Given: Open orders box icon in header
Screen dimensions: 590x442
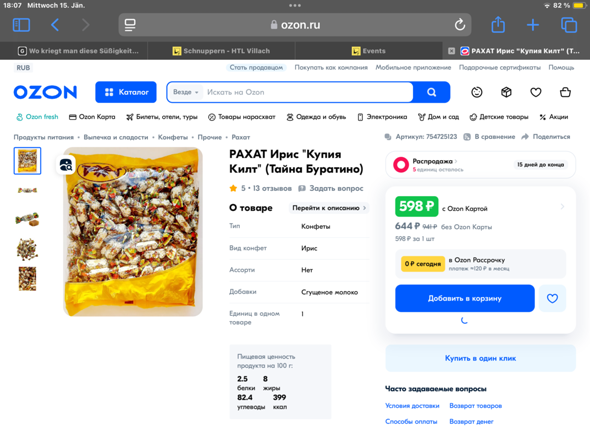Looking at the screenshot, I should [x=506, y=92].
